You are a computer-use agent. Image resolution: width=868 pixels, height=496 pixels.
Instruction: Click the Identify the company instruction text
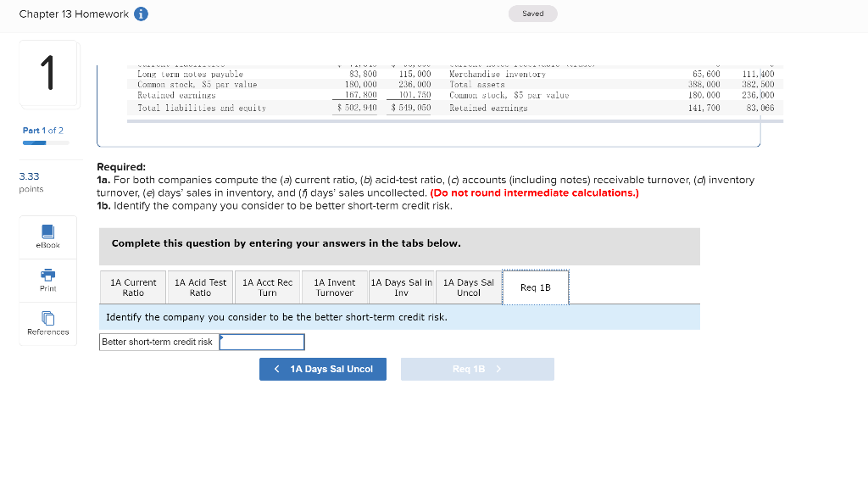[x=277, y=317]
